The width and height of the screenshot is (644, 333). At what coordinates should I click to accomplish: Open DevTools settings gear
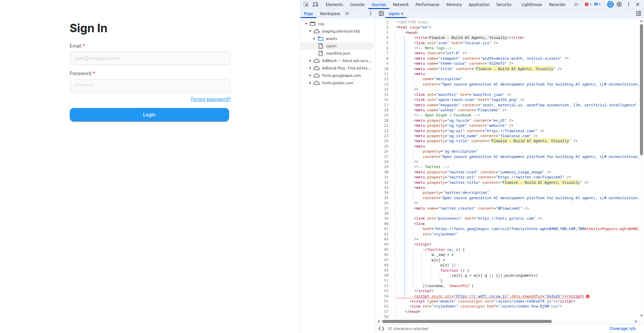[x=619, y=4]
